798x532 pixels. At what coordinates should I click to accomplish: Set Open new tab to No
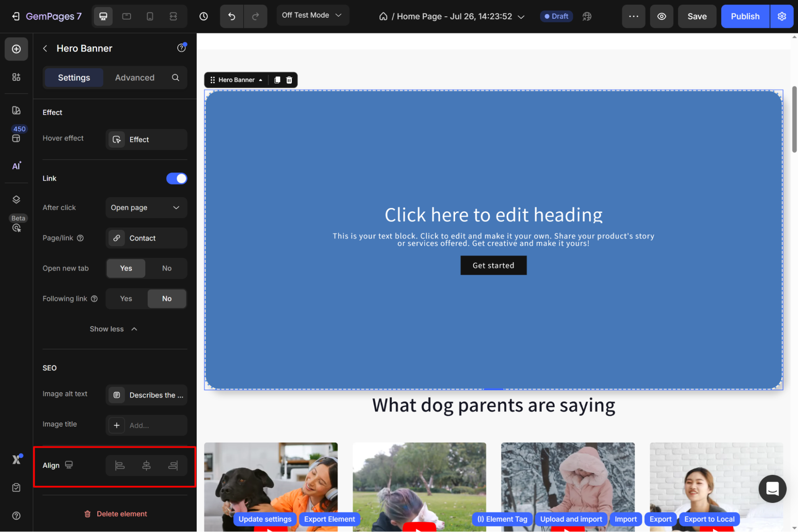click(166, 268)
